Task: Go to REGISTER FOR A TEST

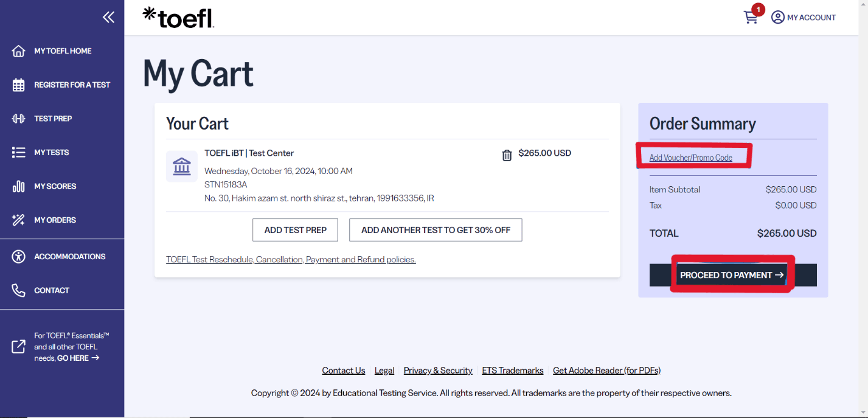Action: tap(72, 85)
